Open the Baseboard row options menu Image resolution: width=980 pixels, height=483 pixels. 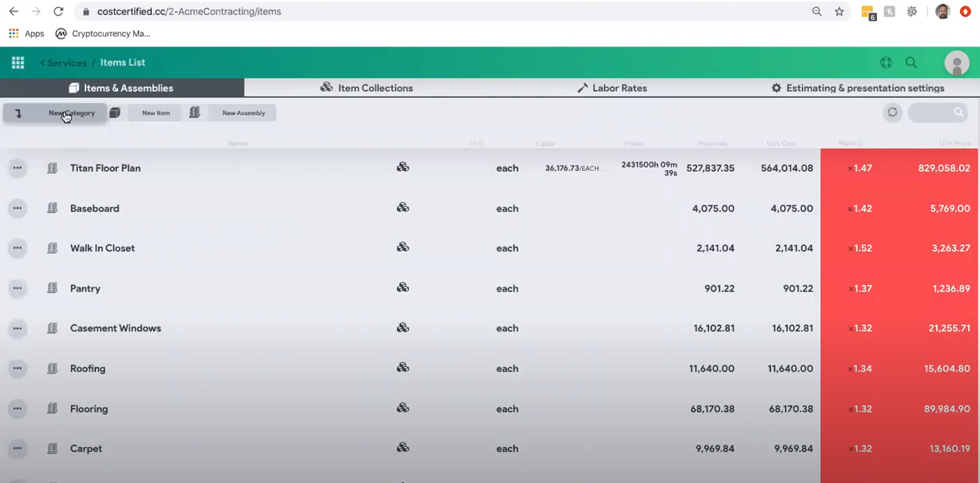(x=18, y=208)
